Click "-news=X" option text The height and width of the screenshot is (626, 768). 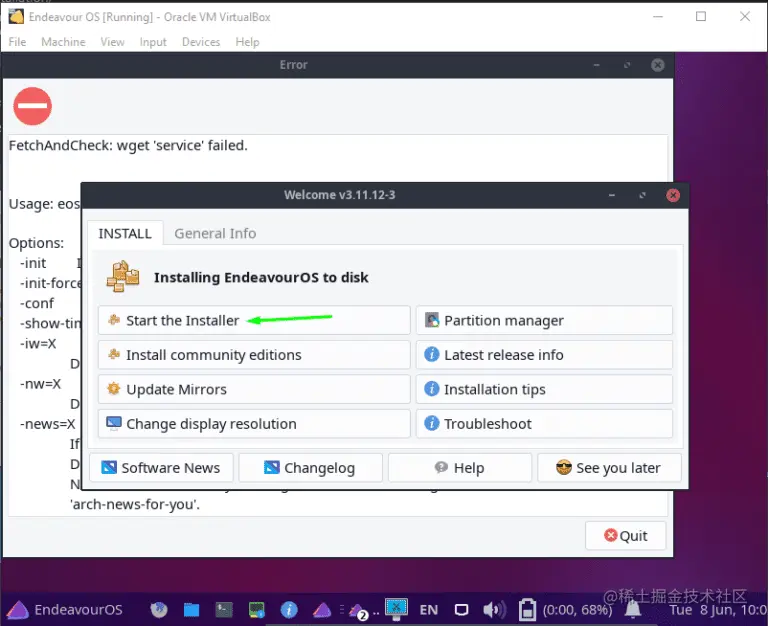pyautogui.click(x=48, y=424)
